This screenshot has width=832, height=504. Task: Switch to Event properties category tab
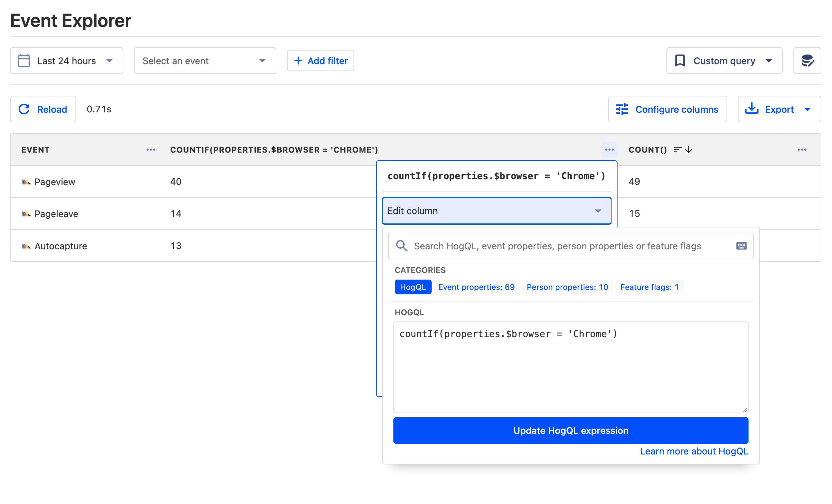[476, 287]
